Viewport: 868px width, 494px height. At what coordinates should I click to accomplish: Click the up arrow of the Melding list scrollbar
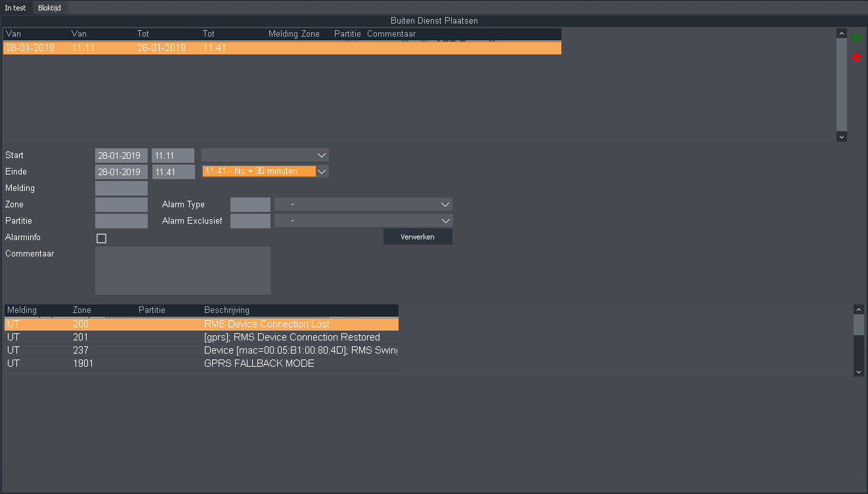coord(858,309)
